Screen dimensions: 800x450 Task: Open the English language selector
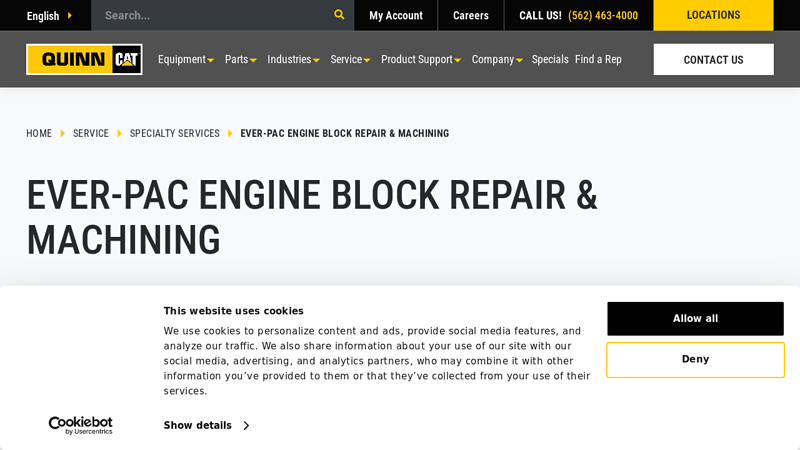(x=49, y=16)
